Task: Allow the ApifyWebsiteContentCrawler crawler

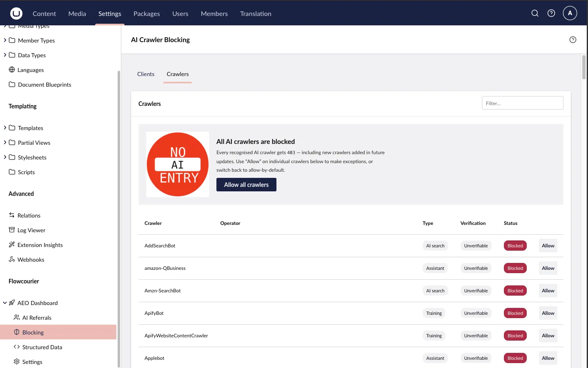Action: click(548, 336)
